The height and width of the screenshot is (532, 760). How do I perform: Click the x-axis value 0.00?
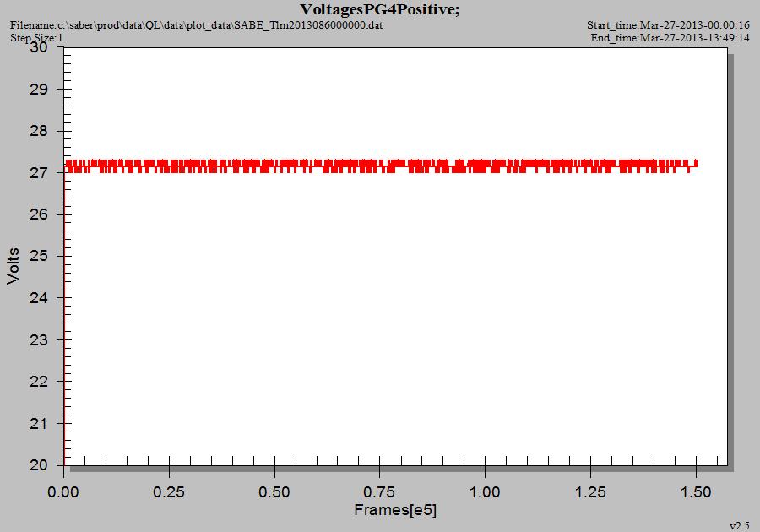point(63,492)
